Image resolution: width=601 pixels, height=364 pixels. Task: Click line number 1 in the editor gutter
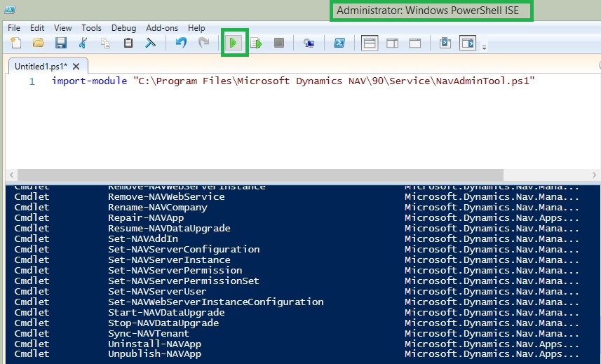(32, 81)
